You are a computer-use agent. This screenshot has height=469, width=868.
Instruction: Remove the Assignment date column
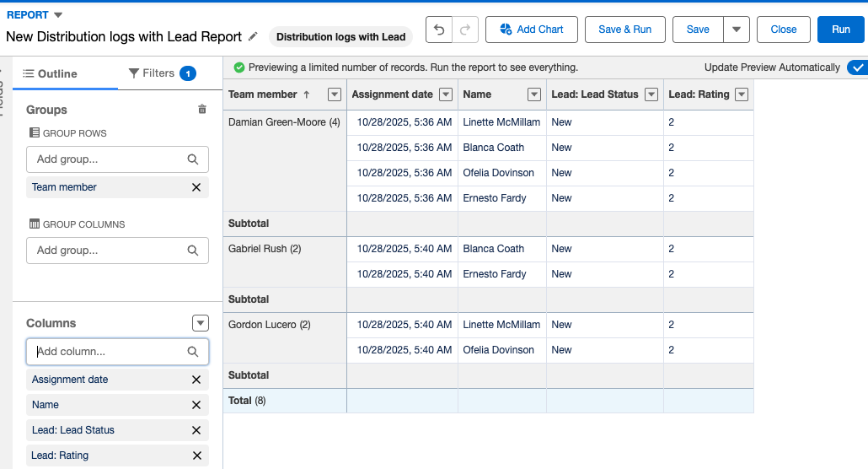[x=196, y=380]
